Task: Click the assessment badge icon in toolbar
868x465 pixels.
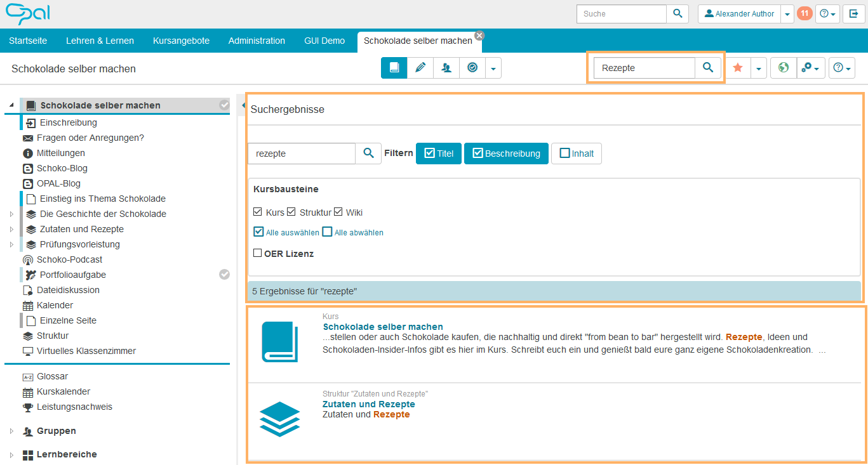Action: point(472,68)
